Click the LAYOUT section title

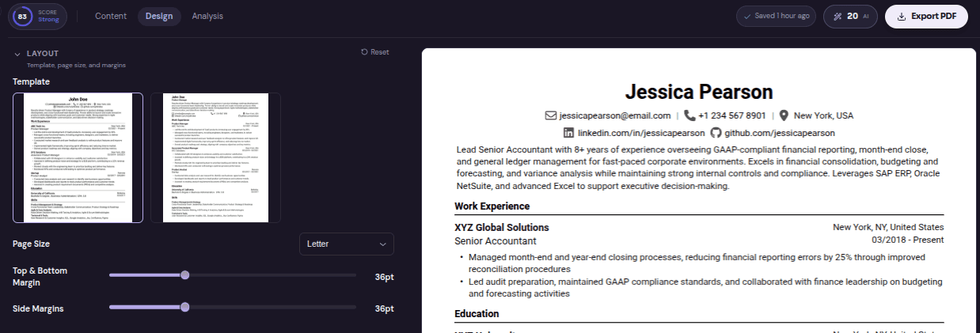click(x=43, y=53)
